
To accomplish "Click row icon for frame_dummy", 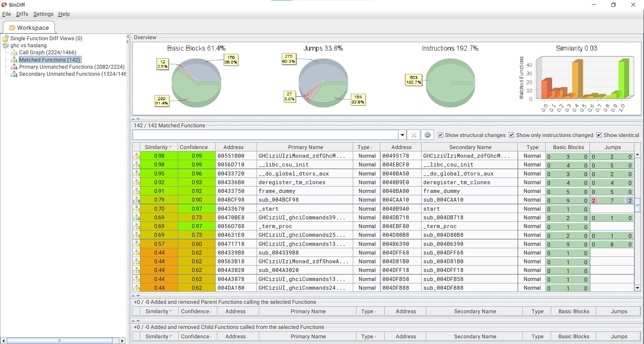I will 137,191.
